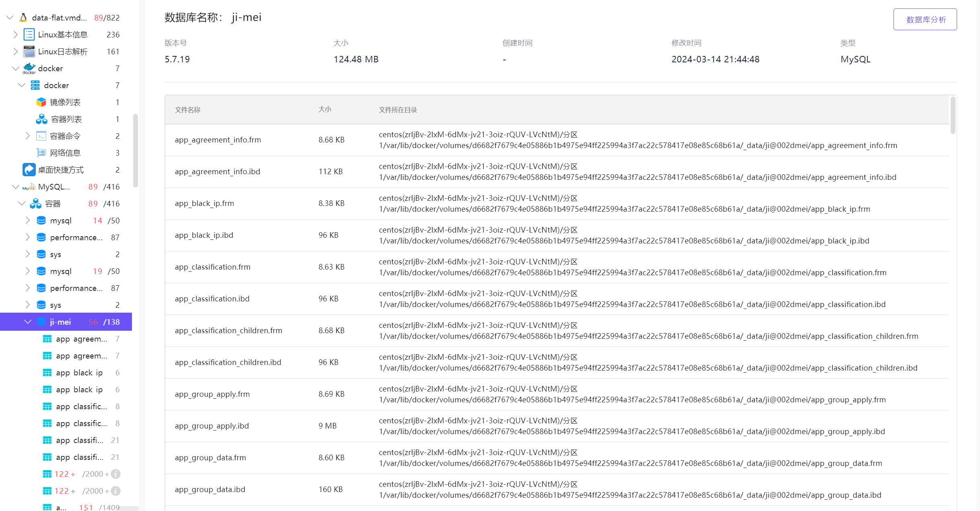
Task: Expand the 容器命令 tree node
Action: coord(28,136)
